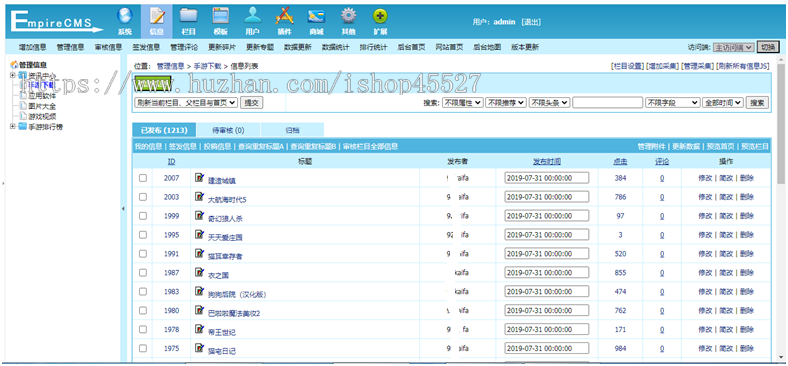
Task: Tick the checkbox for ID 2007
Action: (x=143, y=178)
